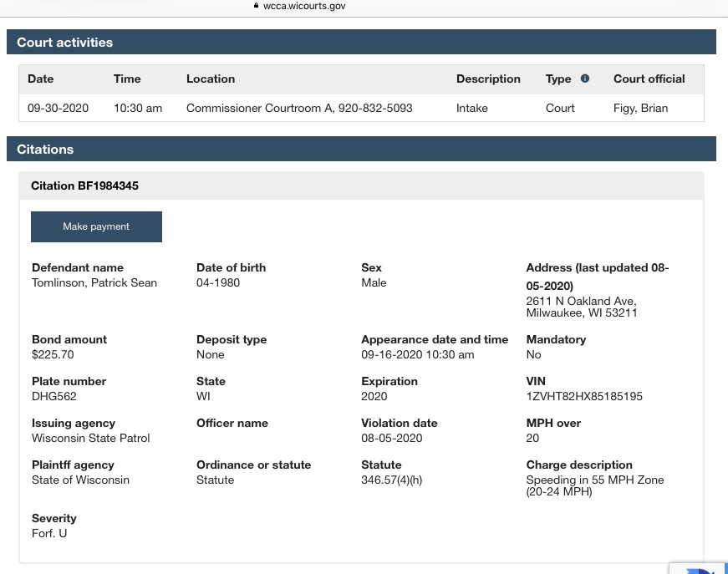Screen dimensions: 728x574
Task: Select VIN 1ZVHT82HX85185195
Action: tap(584, 396)
